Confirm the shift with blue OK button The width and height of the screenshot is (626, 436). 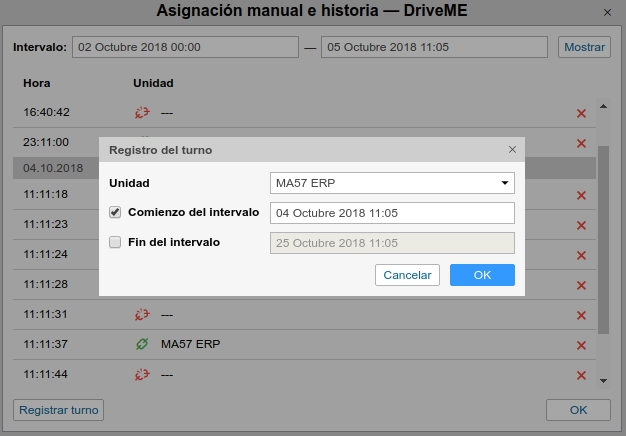click(482, 275)
